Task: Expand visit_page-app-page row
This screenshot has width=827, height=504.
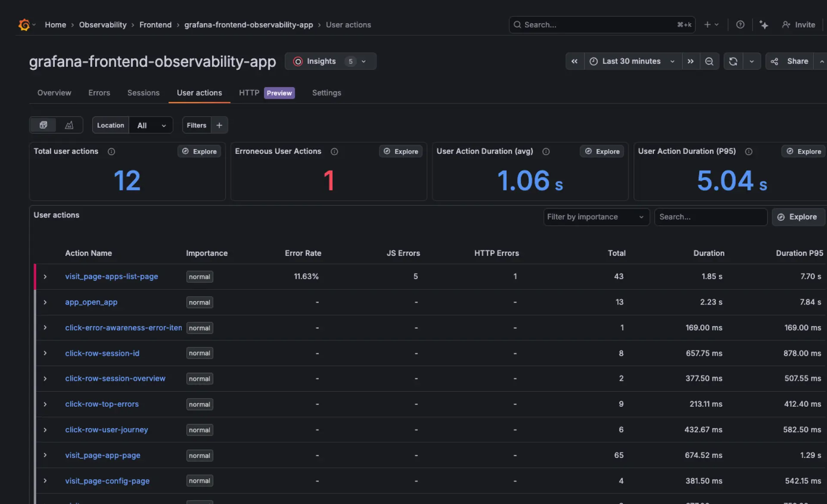Action: (x=45, y=455)
